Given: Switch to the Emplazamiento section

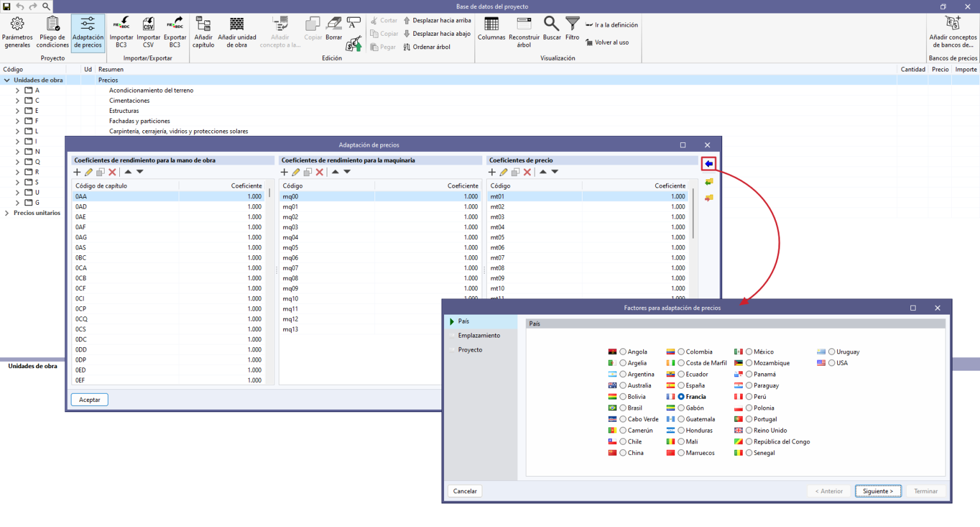Looking at the screenshot, I should (x=480, y=335).
